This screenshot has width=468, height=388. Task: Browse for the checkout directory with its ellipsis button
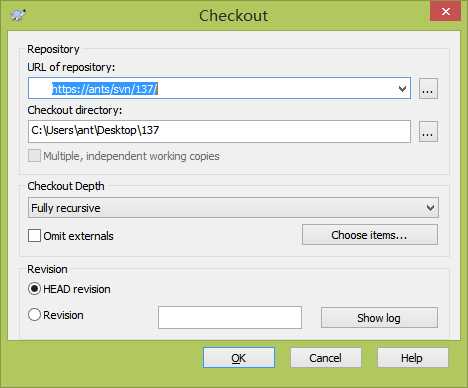coord(428,132)
